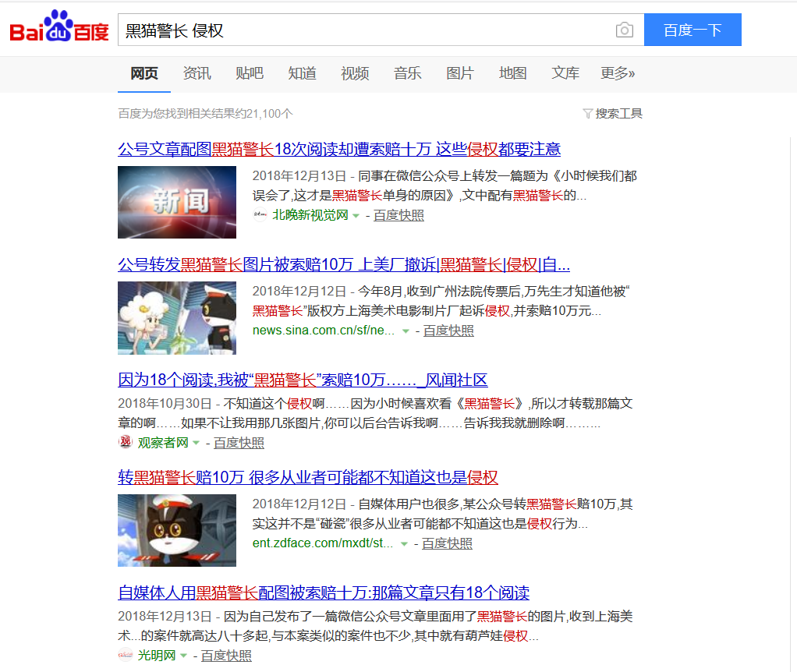Open camera image search icon
Screen dimensions: 797x672
624,30
